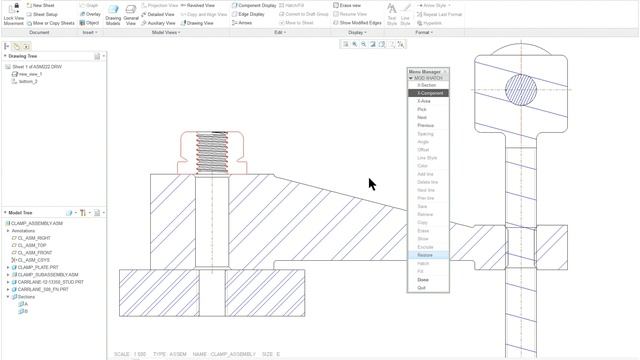This screenshot has width=640, height=360.
Task: Add a Detailed View
Action: pyautogui.click(x=158, y=14)
